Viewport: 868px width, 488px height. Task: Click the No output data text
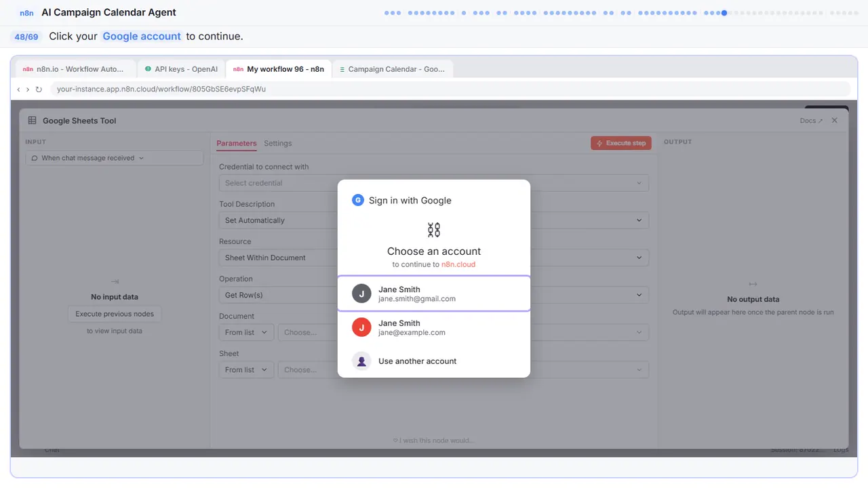pos(753,299)
